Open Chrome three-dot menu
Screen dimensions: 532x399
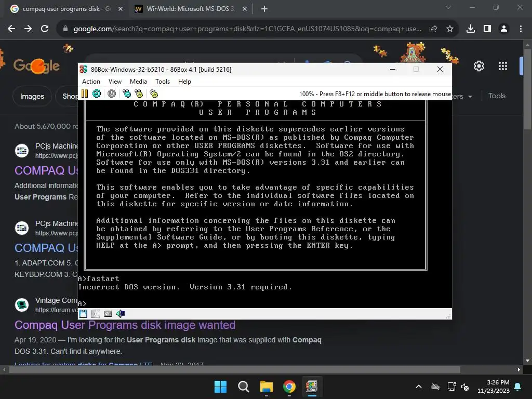(521, 29)
